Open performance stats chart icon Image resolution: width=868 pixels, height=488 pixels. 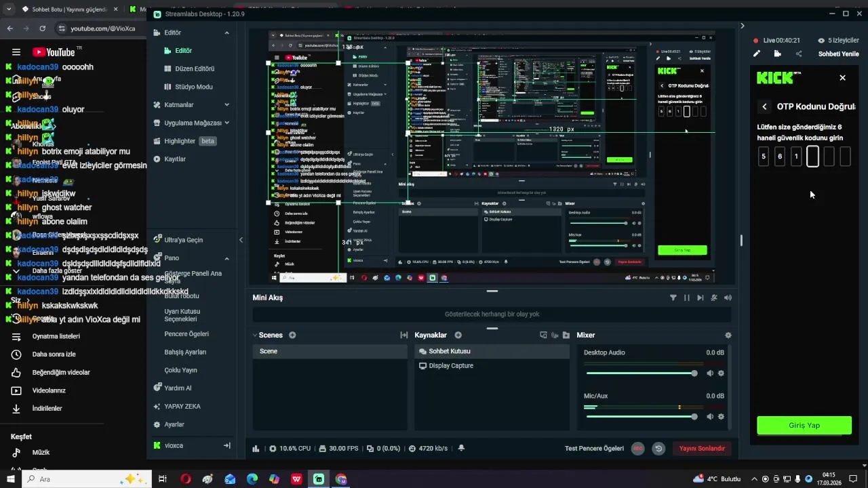[x=256, y=448]
